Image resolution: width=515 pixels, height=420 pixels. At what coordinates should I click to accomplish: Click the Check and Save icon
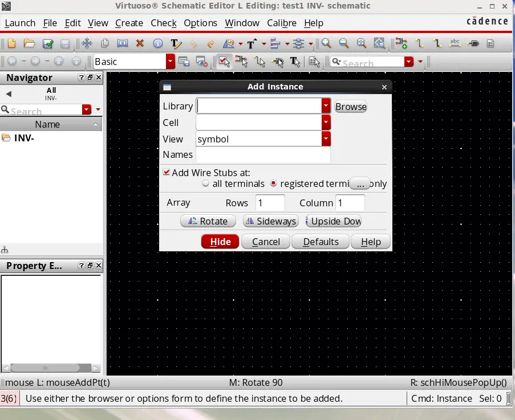point(48,43)
